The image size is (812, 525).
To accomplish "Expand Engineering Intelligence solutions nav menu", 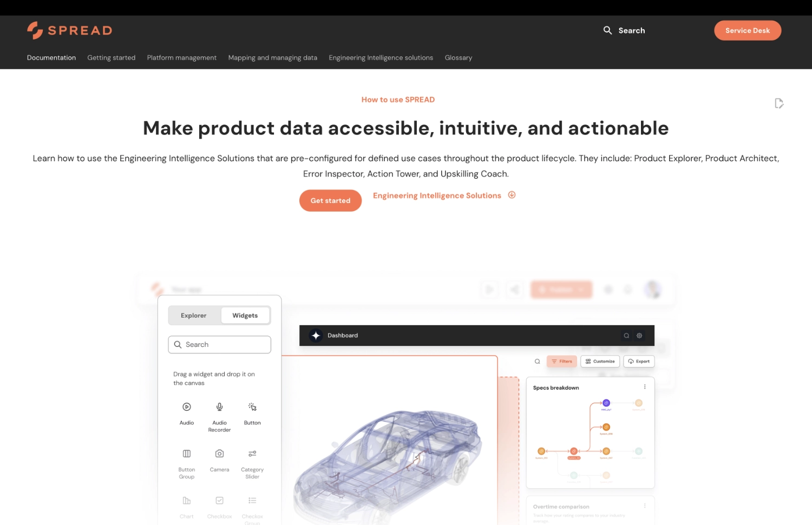I will pos(381,58).
